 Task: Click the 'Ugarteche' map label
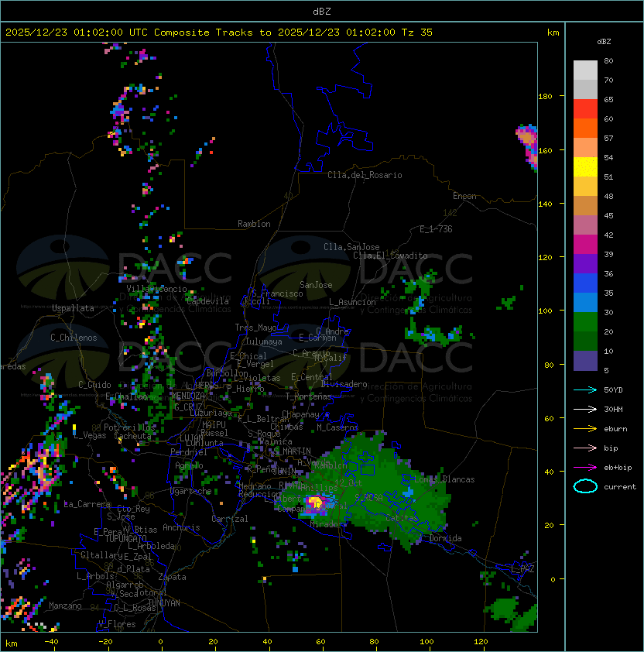coord(191,491)
